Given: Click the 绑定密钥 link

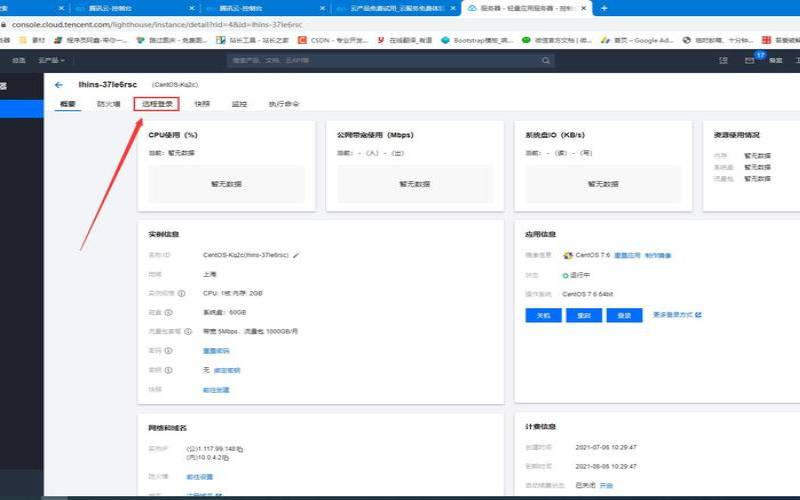Looking at the screenshot, I should 227,370.
